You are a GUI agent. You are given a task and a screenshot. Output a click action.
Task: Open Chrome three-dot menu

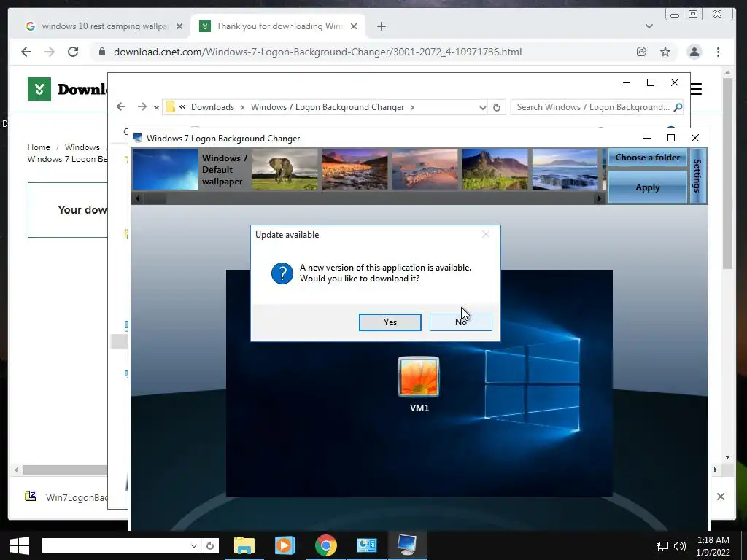click(x=718, y=52)
